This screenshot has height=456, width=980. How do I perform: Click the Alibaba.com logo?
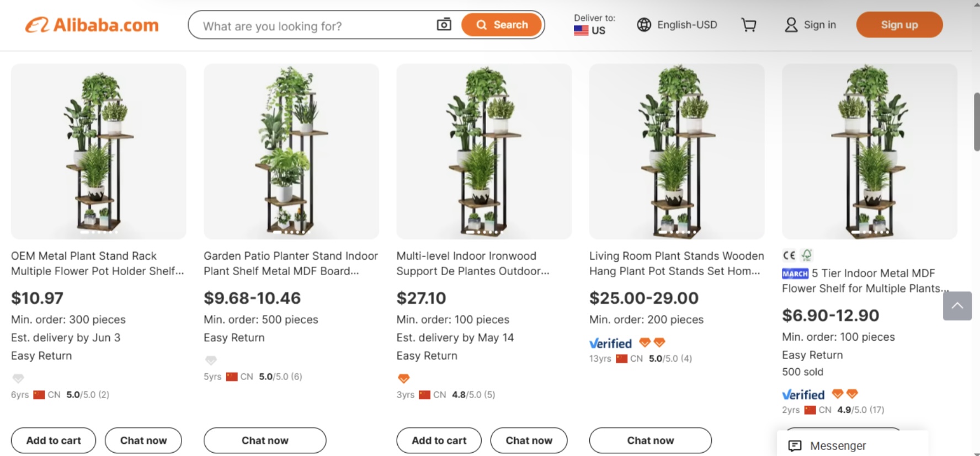[x=91, y=25]
